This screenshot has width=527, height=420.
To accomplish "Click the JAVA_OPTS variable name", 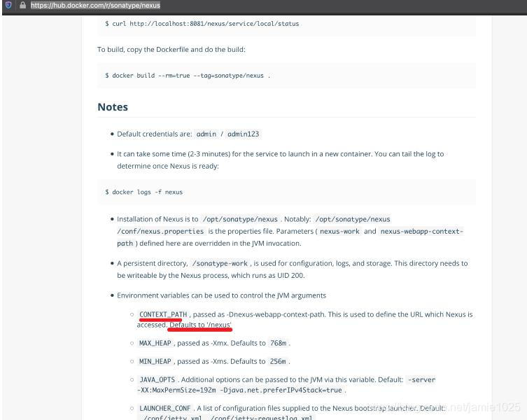I will click(x=157, y=379).
